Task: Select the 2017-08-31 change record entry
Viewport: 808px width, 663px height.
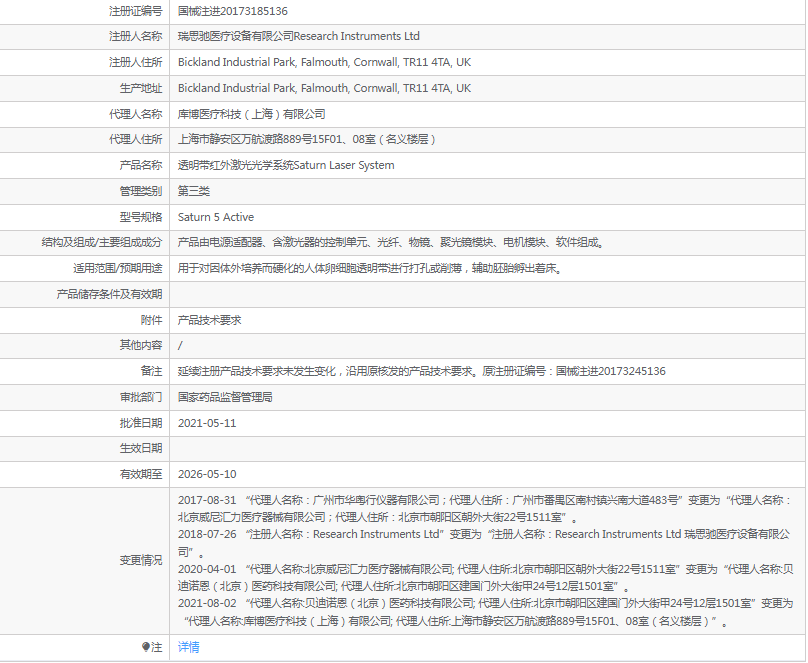Action: pyautogui.click(x=485, y=508)
